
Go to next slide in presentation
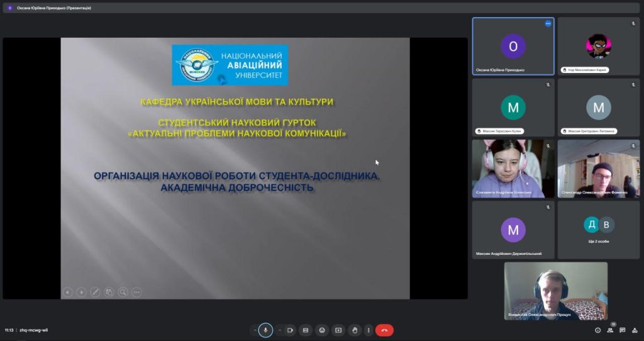click(82, 292)
